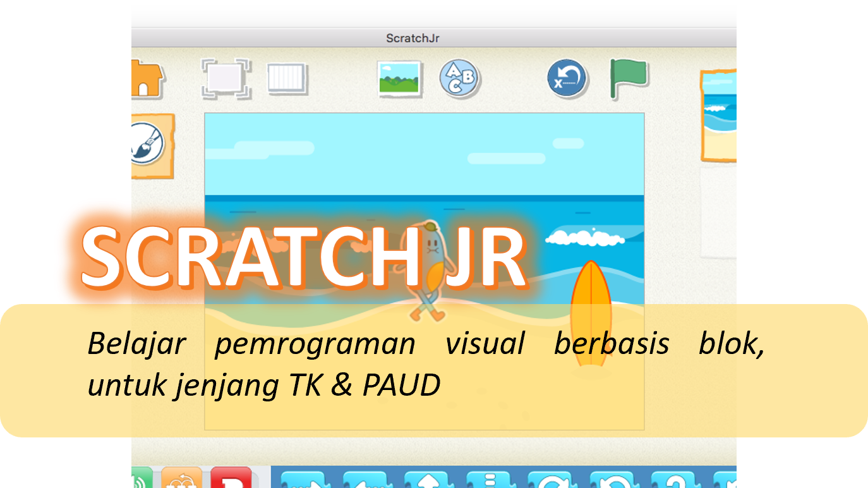The image size is (868, 488).
Task: Select the beach page thumbnail
Action: click(720, 115)
